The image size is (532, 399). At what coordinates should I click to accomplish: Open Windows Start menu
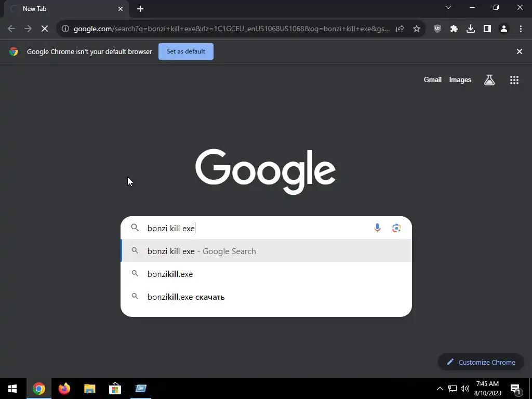(x=12, y=389)
